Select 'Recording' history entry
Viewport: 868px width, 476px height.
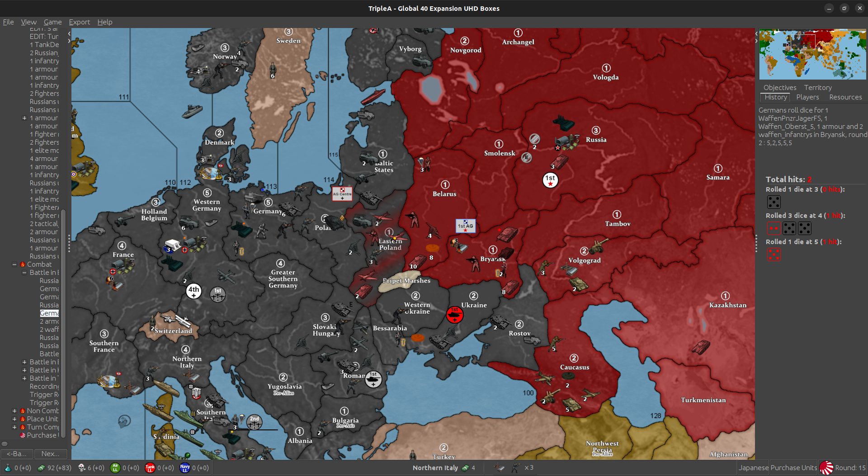[44, 386]
